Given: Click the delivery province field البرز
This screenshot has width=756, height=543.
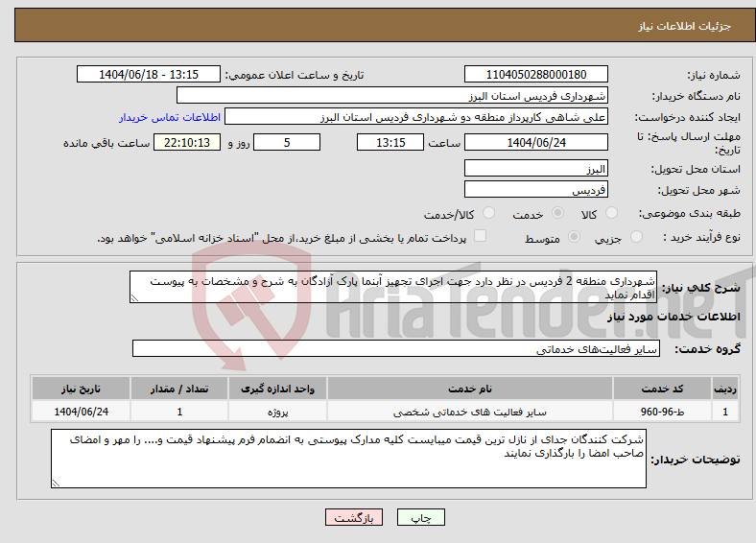Looking at the screenshot, I should (535, 168).
